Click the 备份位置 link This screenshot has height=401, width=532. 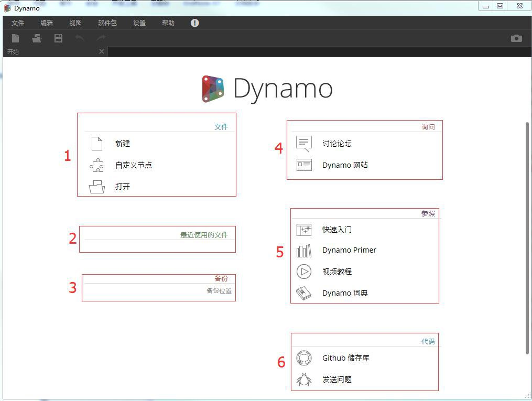click(219, 291)
